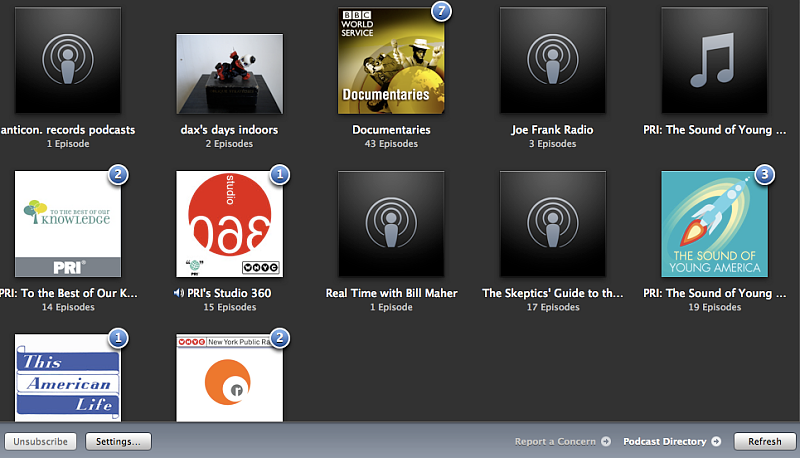Click the arrow icon next to Podcast Directory
Screen dimensions: 800x458
point(716,442)
